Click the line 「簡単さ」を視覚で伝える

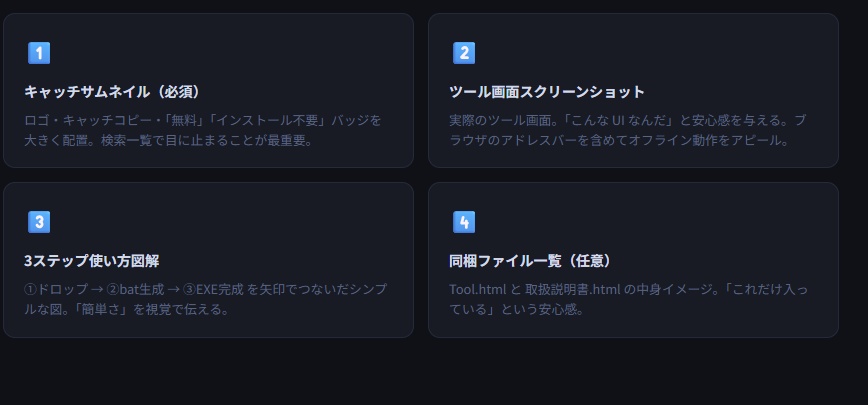click(x=144, y=309)
